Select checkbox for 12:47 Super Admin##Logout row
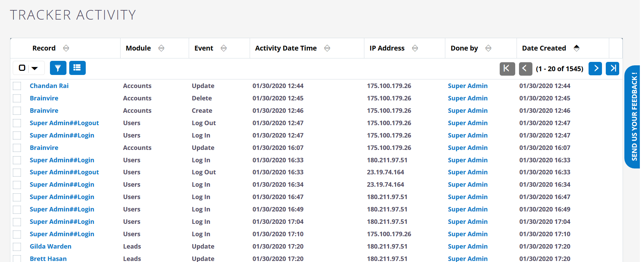644x262 pixels. tap(17, 123)
